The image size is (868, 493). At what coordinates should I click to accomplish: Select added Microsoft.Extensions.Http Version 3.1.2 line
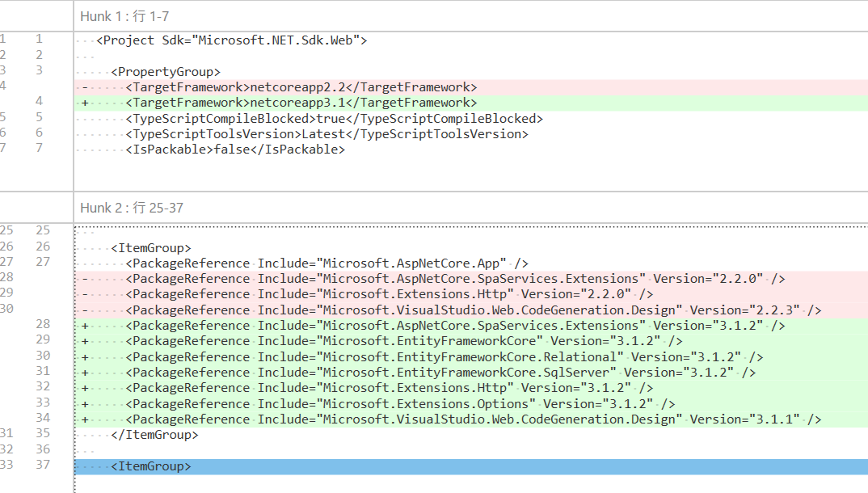pyautogui.click(x=470, y=389)
